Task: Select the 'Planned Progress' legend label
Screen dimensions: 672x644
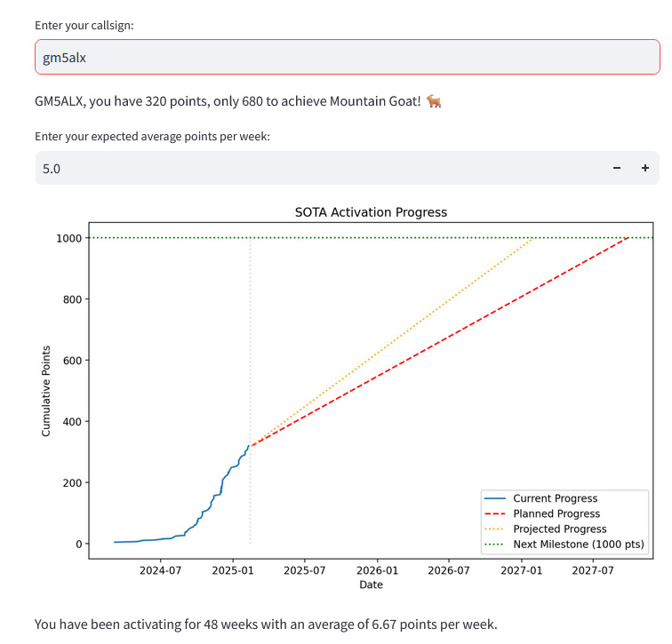Action: [556, 513]
